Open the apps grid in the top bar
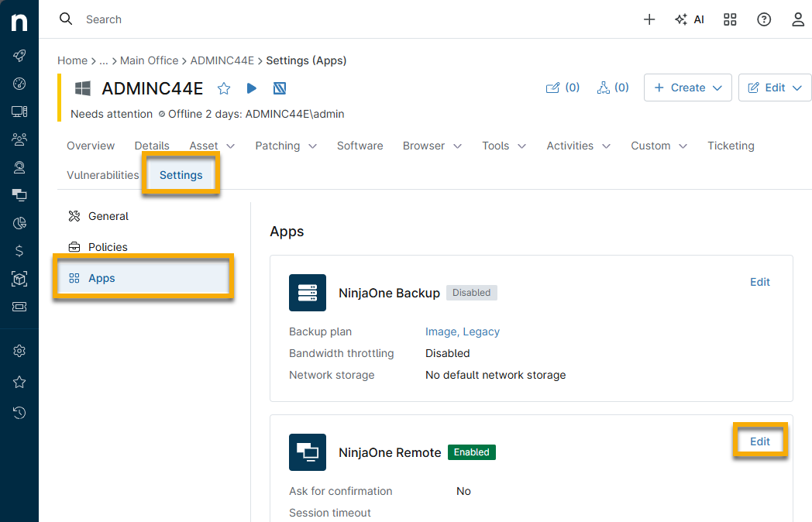Screen dimensions: 812x522 pyautogui.click(x=730, y=19)
